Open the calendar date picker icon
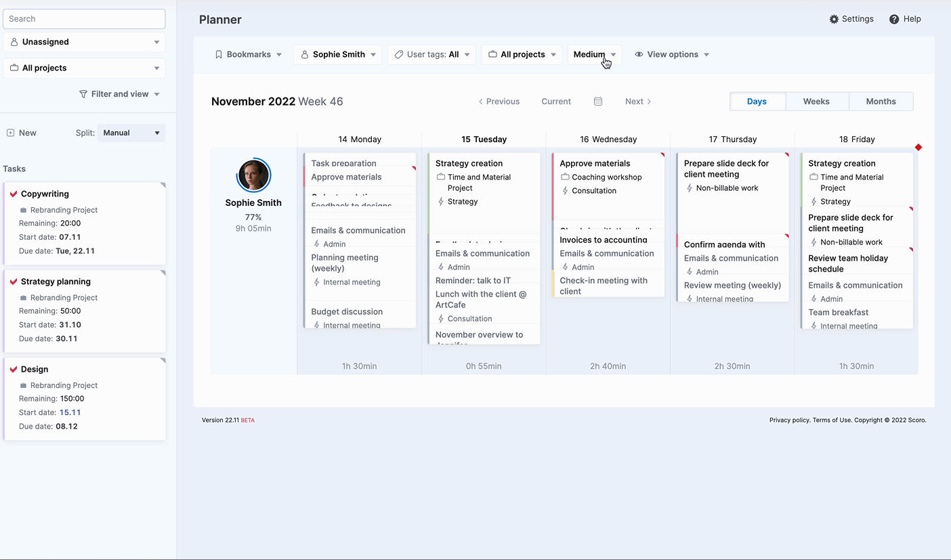The height and width of the screenshot is (560, 951). click(x=598, y=102)
